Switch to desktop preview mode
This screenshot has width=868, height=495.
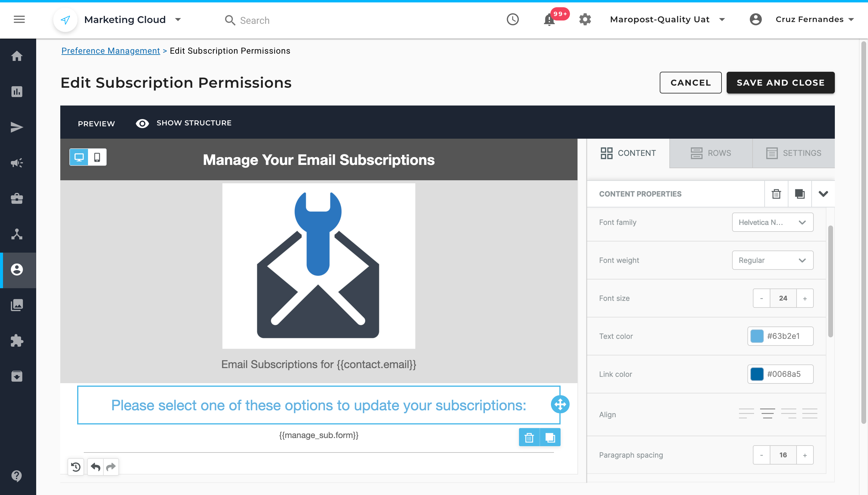(79, 157)
